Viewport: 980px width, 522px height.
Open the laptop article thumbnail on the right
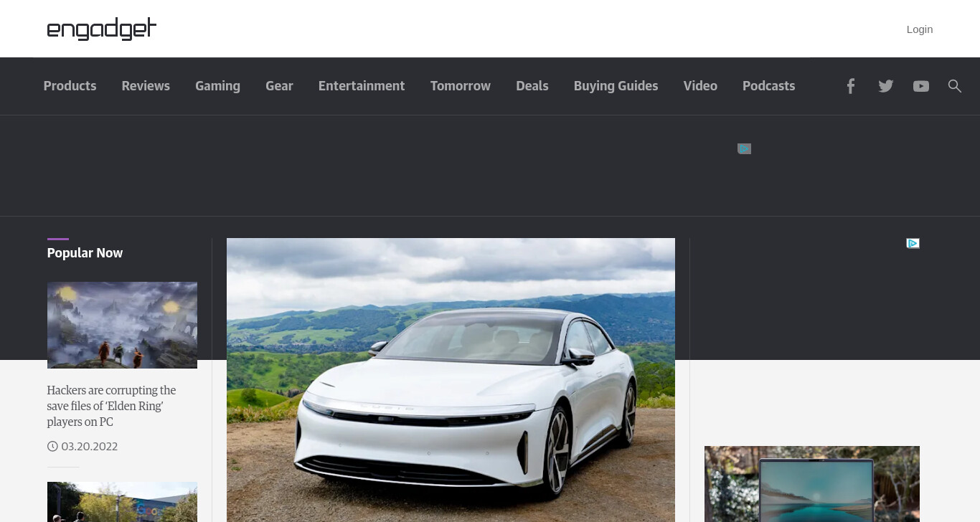click(812, 484)
